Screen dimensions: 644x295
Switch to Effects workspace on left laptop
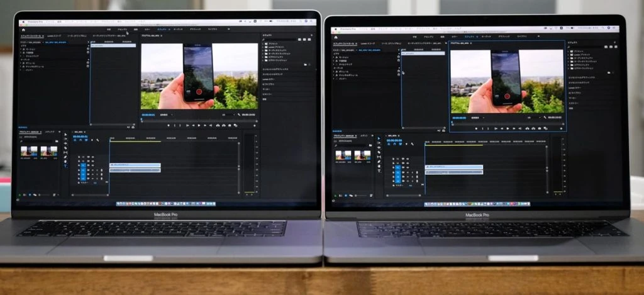coord(162,30)
